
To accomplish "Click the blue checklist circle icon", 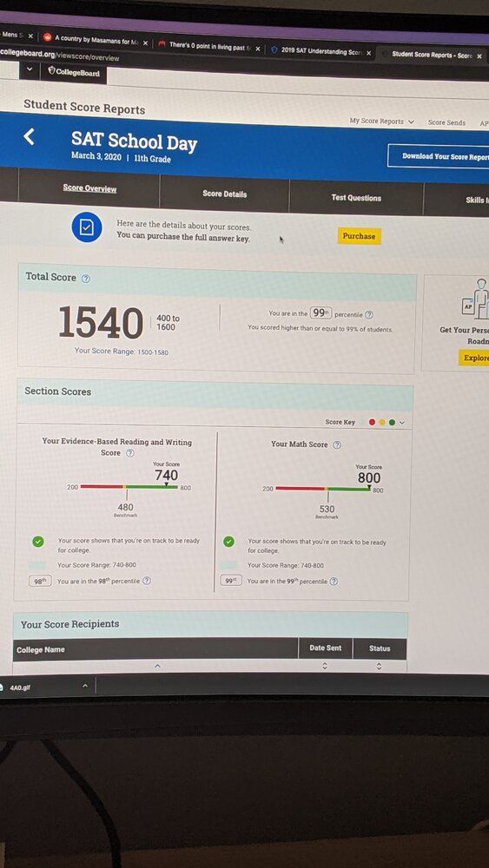I will [x=86, y=227].
